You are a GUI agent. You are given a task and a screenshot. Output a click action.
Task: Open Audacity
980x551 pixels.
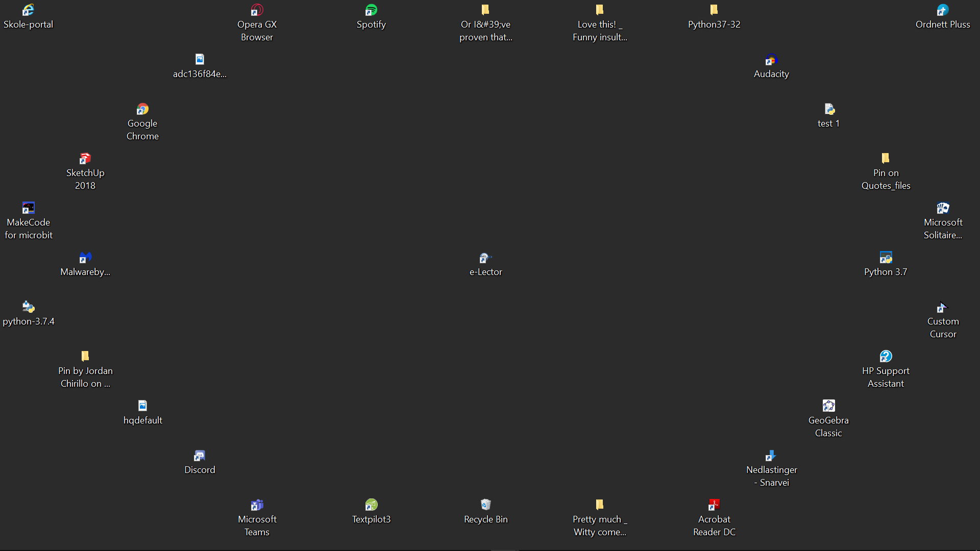[x=771, y=60]
